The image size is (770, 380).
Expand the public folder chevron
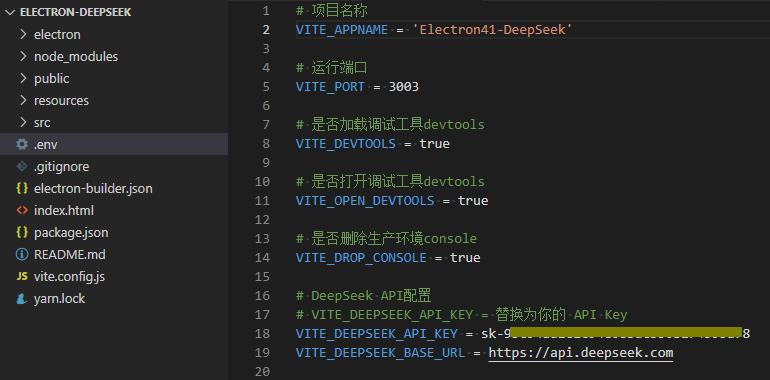click(23, 79)
